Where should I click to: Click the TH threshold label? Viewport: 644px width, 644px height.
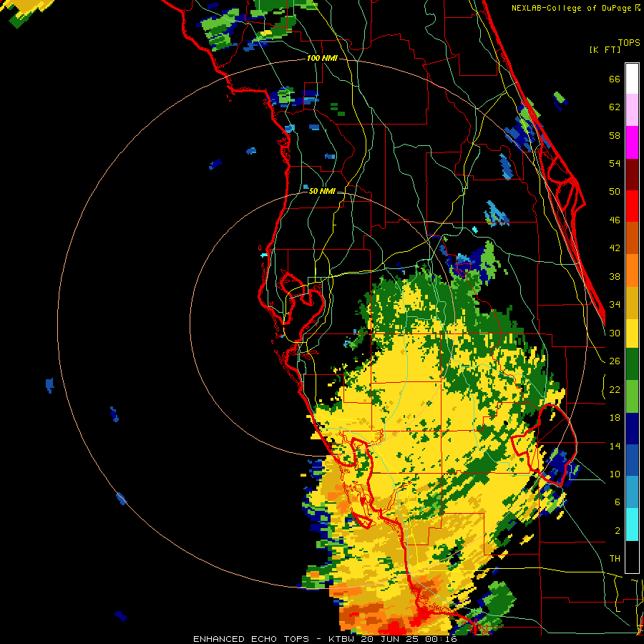pos(615,559)
